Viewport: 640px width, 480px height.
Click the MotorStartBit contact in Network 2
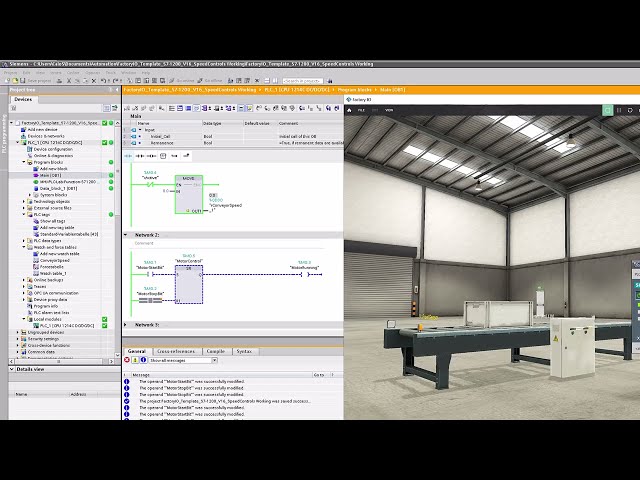150,275
